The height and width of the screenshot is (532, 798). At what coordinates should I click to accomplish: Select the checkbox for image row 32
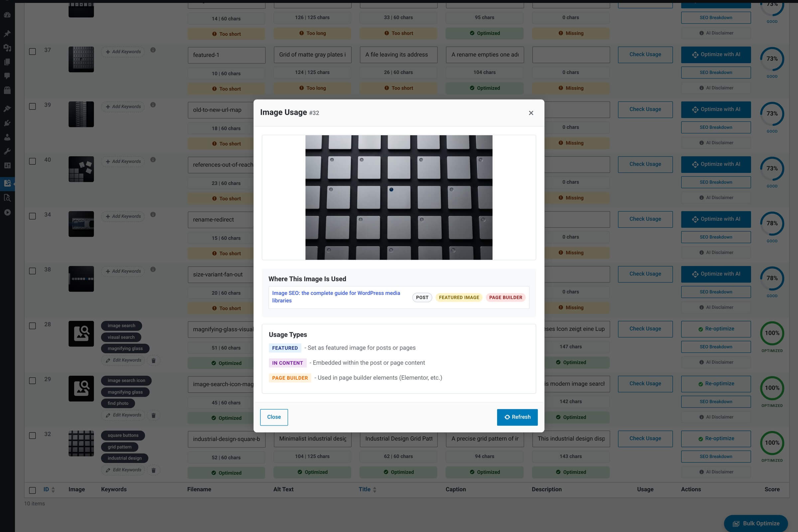point(32,436)
